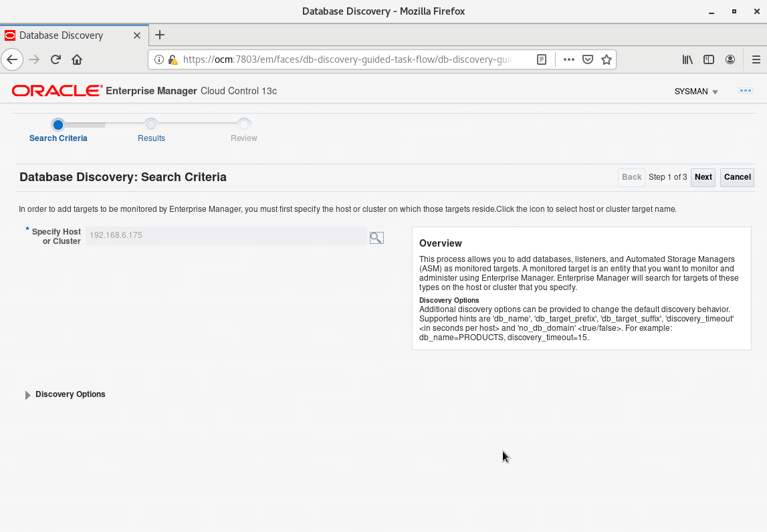Open Firefox account icon
This screenshot has width=767, height=532.
click(x=730, y=59)
